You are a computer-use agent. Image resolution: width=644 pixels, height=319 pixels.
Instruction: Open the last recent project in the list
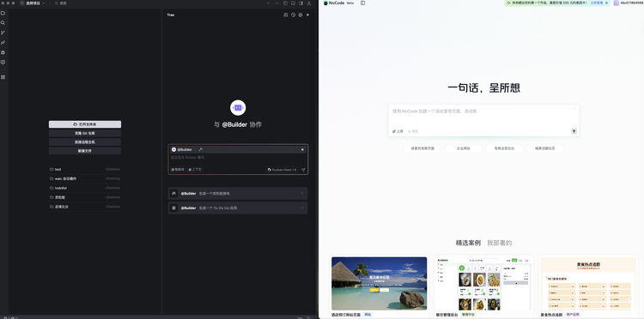[85, 207]
